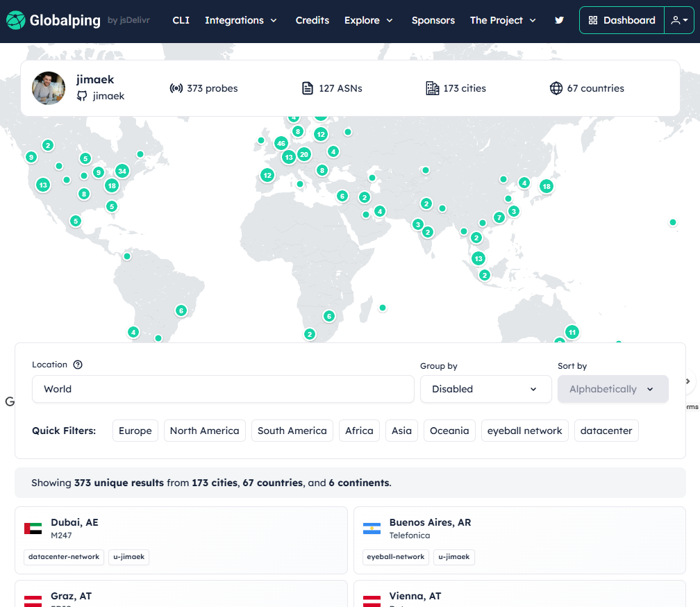Apply the Oceania quick filter
Viewport: 700px width, 607px height.
(449, 431)
